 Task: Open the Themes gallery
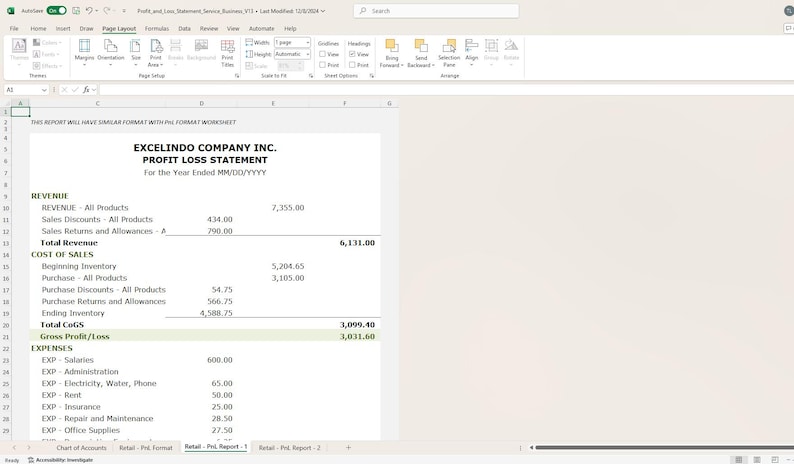pyautogui.click(x=19, y=53)
